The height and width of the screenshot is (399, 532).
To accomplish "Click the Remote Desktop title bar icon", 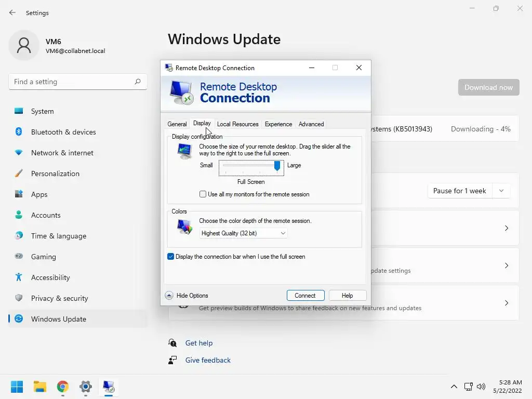I will tap(169, 68).
